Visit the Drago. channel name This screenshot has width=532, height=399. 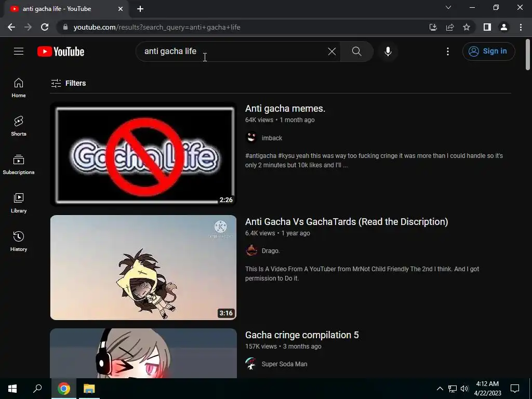(270, 251)
